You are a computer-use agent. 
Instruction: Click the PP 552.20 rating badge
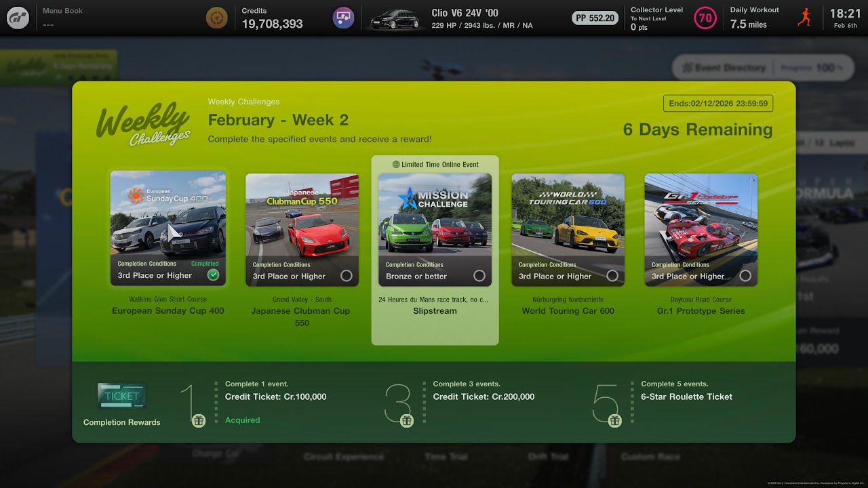click(x=595, y=18)
